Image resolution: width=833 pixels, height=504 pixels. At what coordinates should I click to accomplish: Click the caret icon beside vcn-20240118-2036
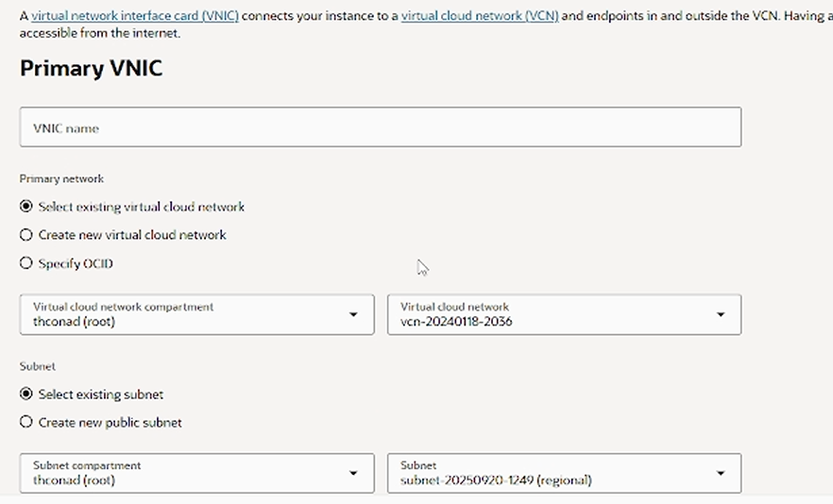tap(721, 315)
